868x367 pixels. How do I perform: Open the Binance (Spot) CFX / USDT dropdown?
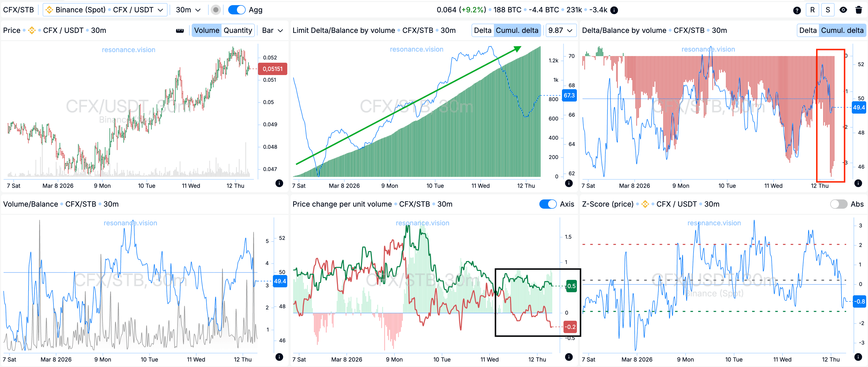(105, 10)
